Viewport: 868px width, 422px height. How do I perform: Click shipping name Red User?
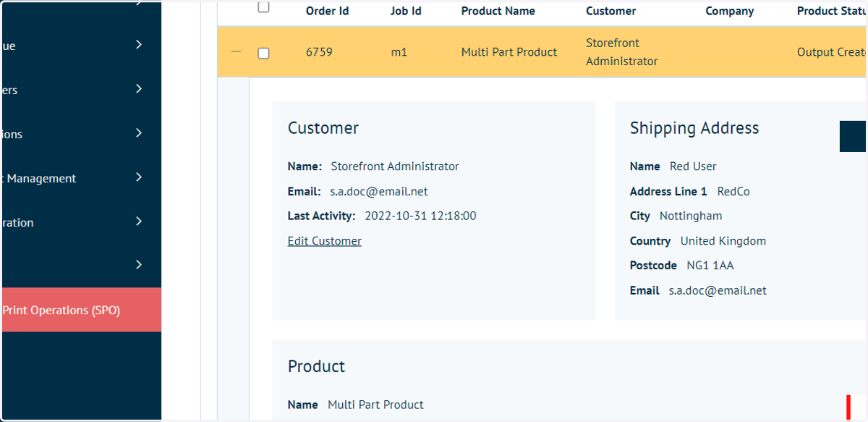(693, 166)
